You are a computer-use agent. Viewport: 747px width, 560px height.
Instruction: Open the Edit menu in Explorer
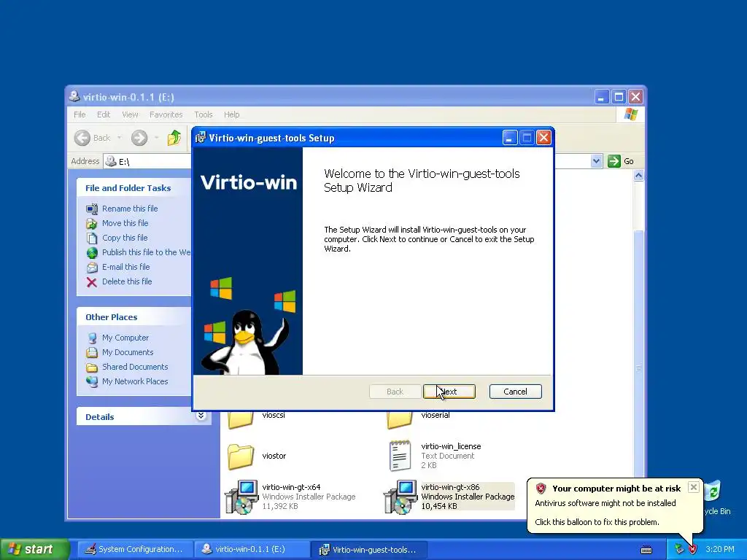[104, 114]
